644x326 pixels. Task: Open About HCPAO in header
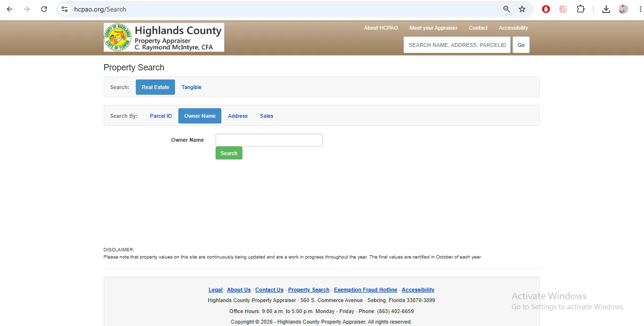pos(381,28)
